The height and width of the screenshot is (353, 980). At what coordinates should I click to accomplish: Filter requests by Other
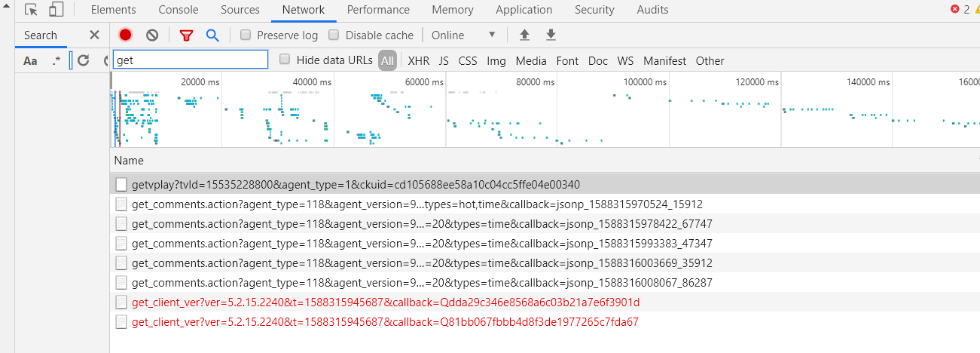[x=710, y=61]
